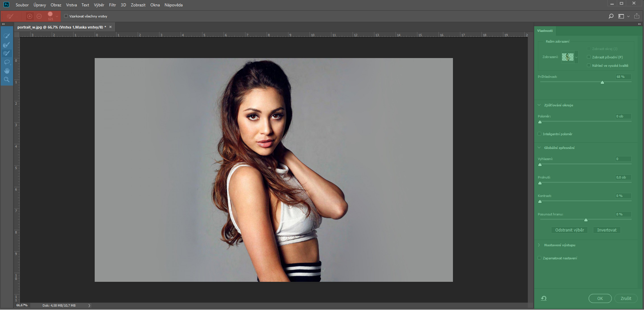Select the Lasso tool
The height and width of the screenshot is (311, 644).
(7, 62)
